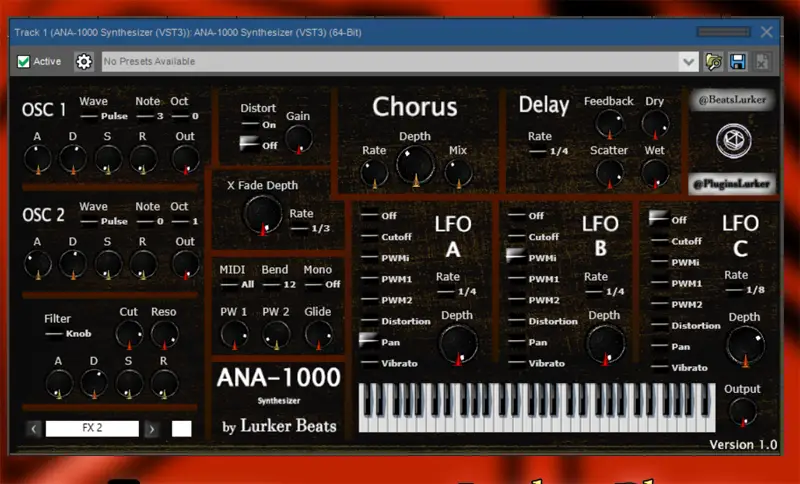
Task: Click the previous FX page arrow
Action: 34,429
